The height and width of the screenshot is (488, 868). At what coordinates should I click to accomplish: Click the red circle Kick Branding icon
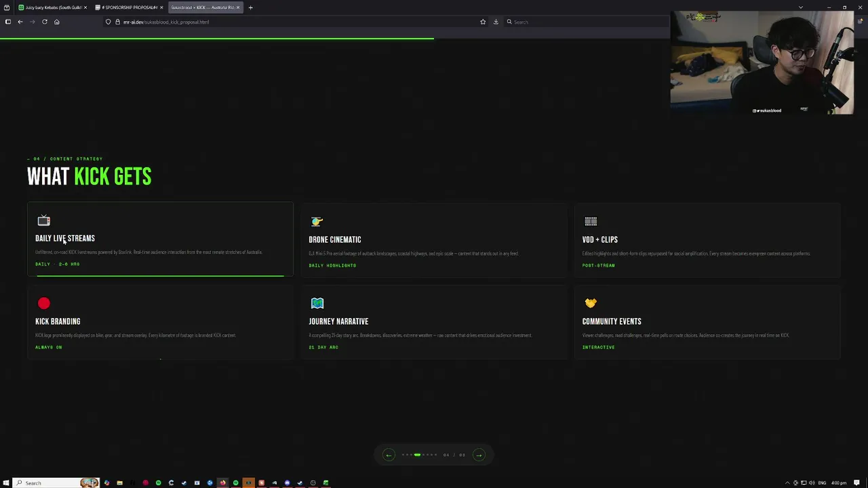pos(44,303)
